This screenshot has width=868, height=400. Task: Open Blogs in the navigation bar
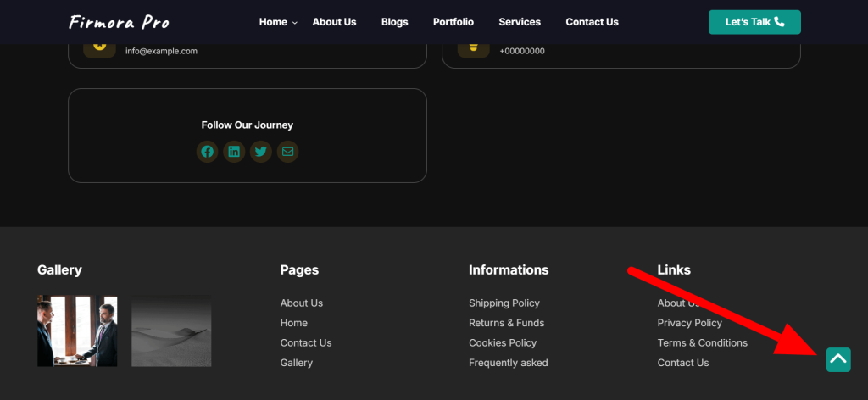(x=394, y=22)
